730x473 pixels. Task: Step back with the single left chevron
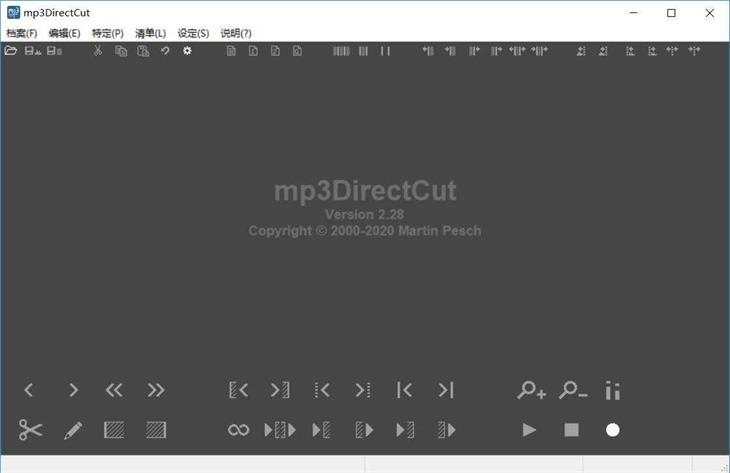(29, 390)
